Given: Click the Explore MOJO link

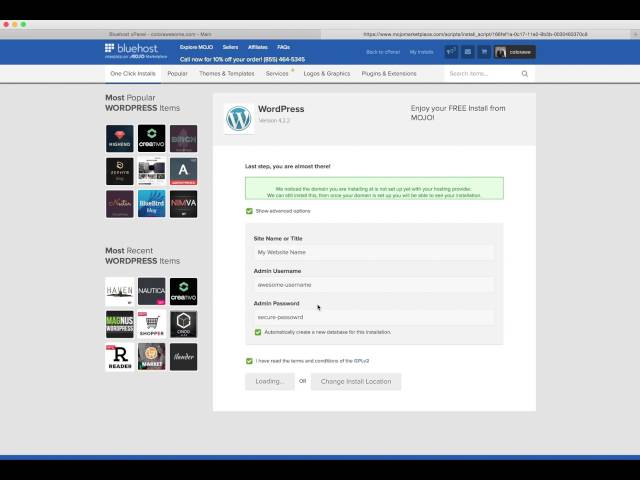Looking at the screenshot, I should click(196, 47).
